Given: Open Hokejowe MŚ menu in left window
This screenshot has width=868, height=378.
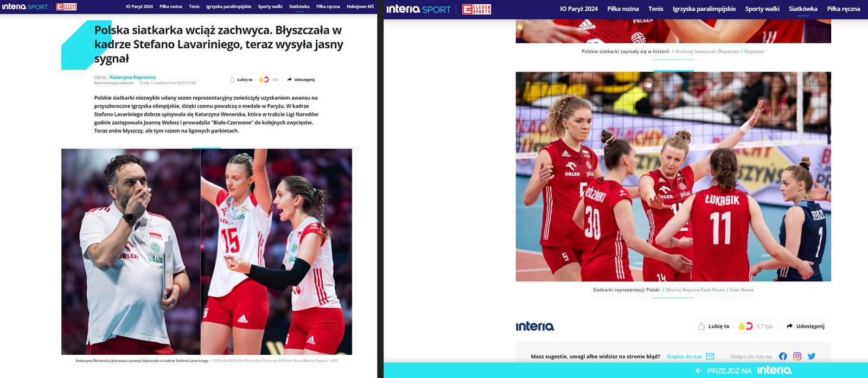Looking at the screenshot, I should click(x=360, y=7).
